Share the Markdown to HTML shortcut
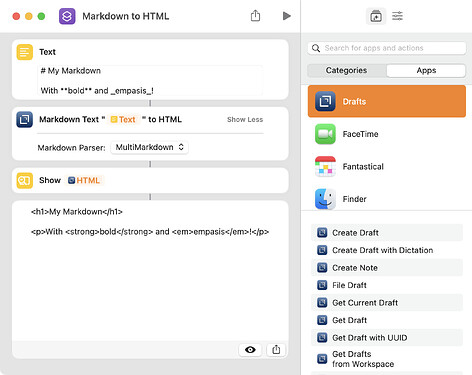Image resolution: width=472 pixels, height=375 pixels. (255, 16)
